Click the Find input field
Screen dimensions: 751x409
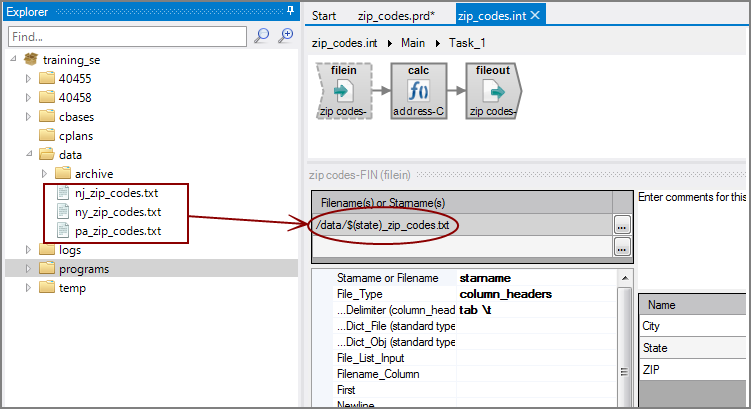(127, 36)
